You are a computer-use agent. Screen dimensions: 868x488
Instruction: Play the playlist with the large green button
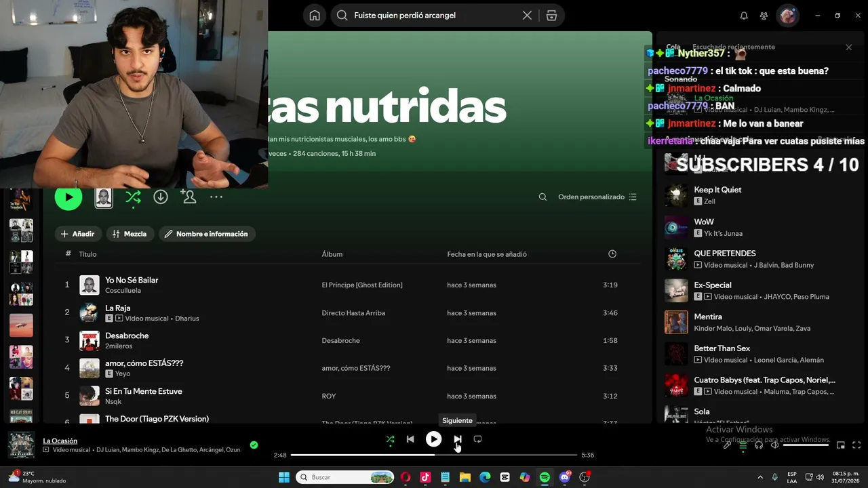click(x=68, y=197)
